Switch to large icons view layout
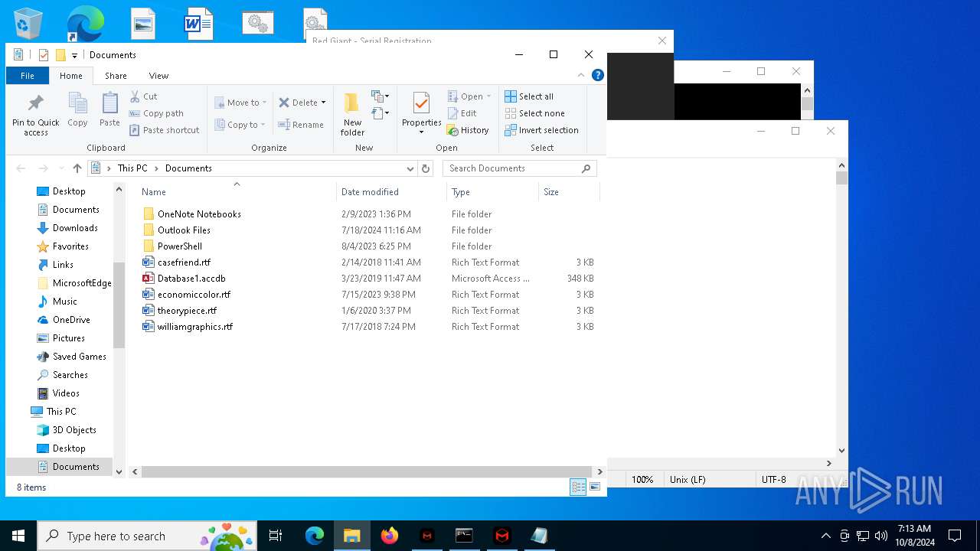Image resolution: width=980 pixels, height=551 pixels. (x=595, y=487)
